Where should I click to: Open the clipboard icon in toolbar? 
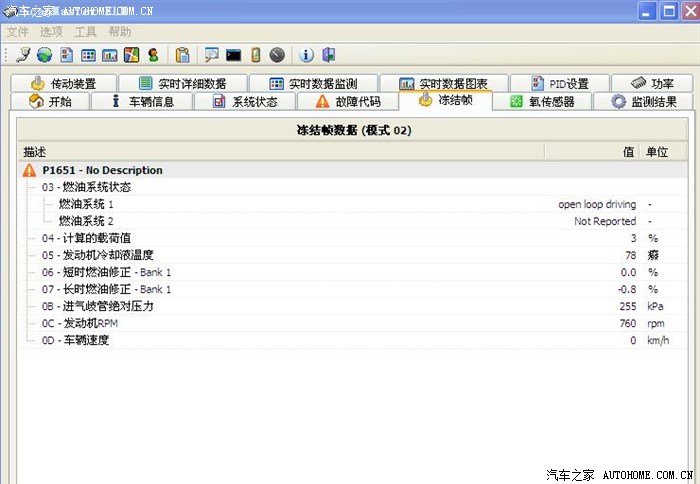182,55
